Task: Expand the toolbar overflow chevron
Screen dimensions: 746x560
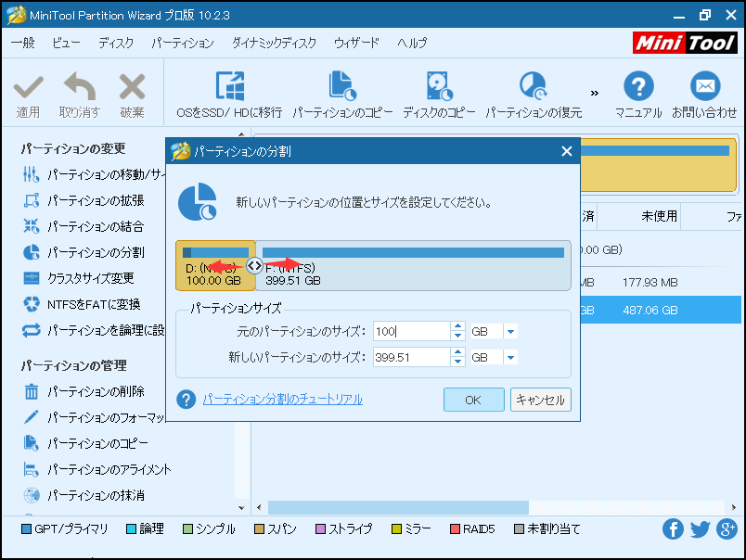Action: click(595, 93)
